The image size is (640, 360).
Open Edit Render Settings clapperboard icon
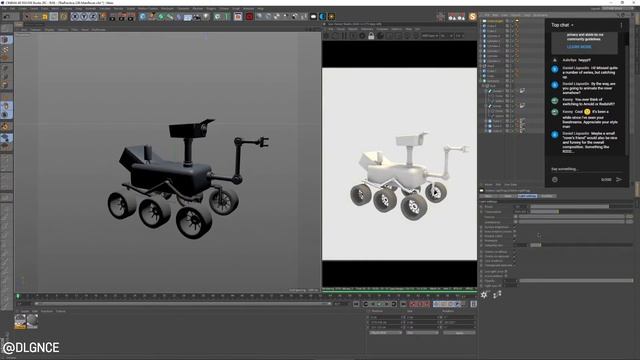coord(131,17)
